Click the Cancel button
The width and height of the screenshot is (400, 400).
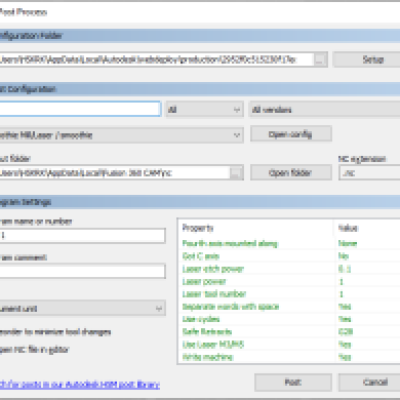tap(369, 382)
